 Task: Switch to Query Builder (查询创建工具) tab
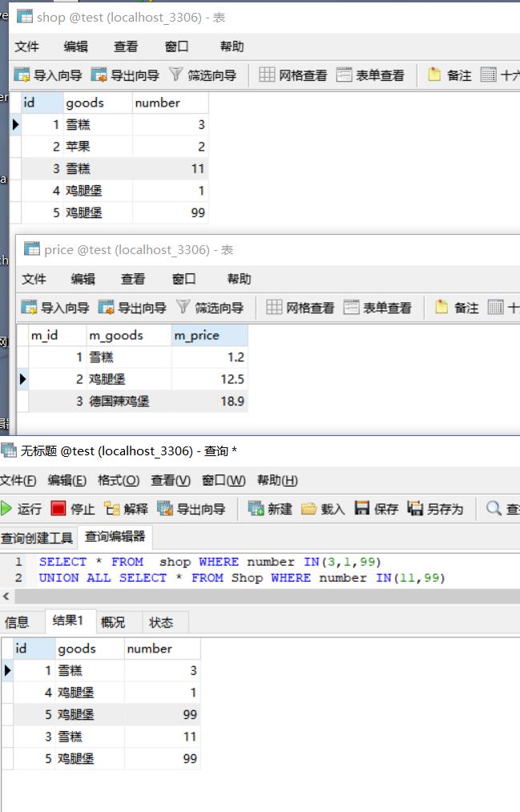[x=37, y=537]
